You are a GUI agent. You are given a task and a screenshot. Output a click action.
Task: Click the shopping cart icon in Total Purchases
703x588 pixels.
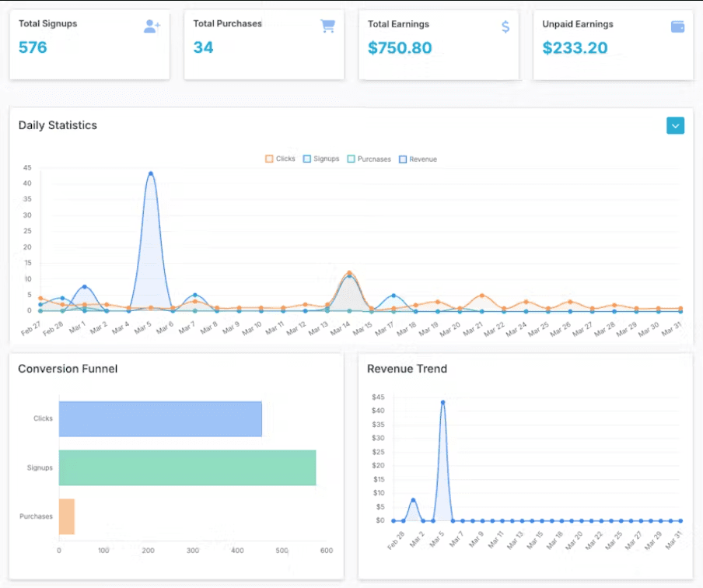327,26
